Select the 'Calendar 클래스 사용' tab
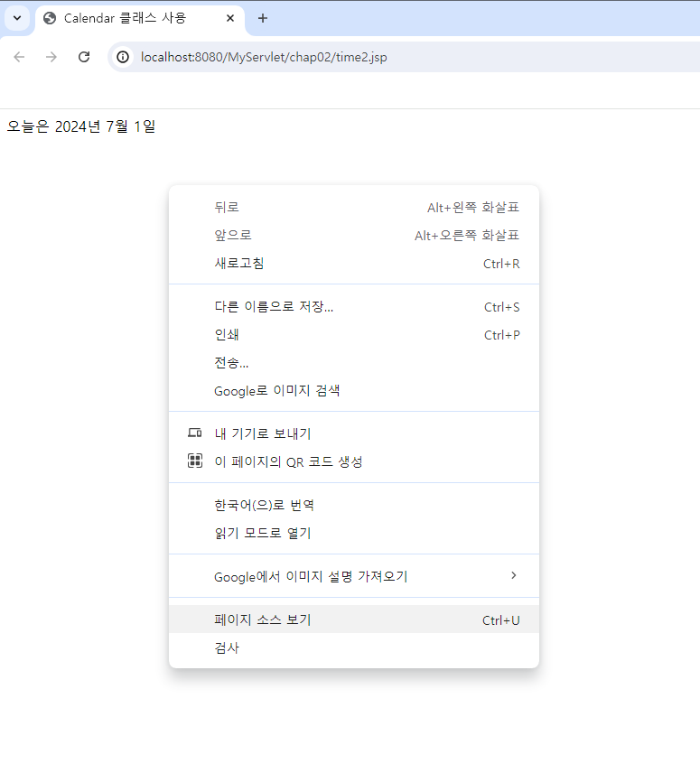700x773 pixels. pos(140,19)
